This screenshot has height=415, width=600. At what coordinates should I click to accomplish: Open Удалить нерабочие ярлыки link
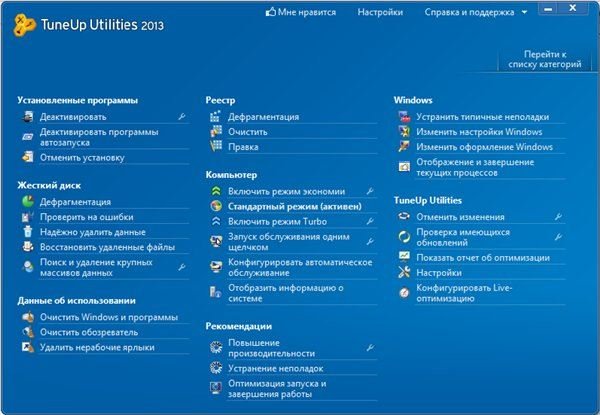pyautogui.click(x=97, y=347)
